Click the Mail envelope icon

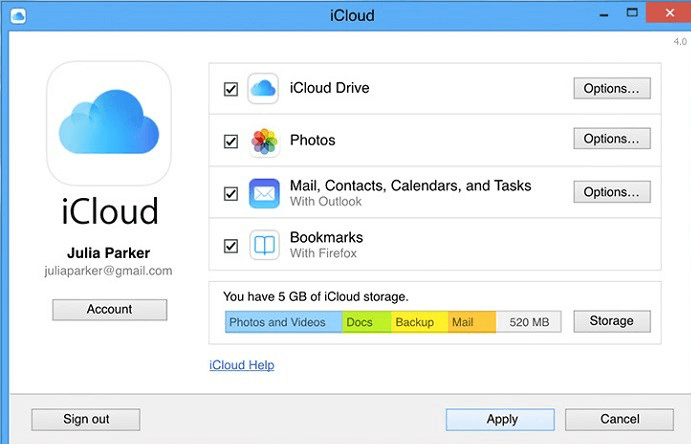(x=264, y=193)
